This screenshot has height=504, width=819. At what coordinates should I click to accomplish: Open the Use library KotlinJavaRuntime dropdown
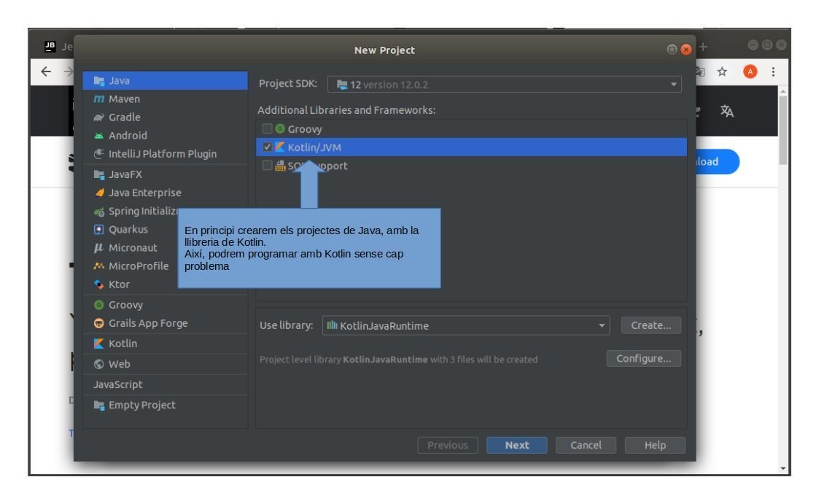pos(466,325)
